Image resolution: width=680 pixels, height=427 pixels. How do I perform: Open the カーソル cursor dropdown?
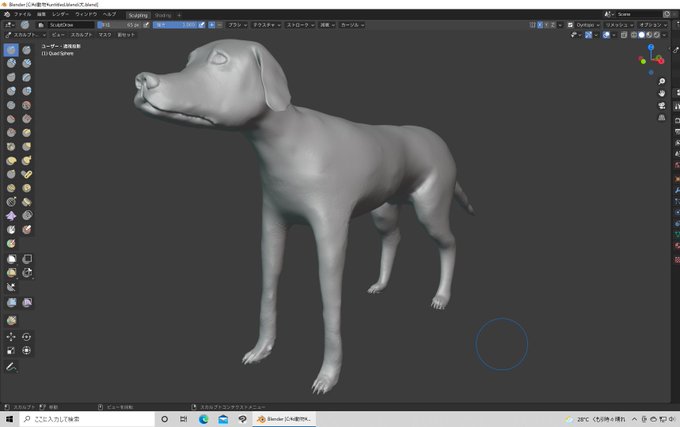pyautogui.click(x=352, y=25)
